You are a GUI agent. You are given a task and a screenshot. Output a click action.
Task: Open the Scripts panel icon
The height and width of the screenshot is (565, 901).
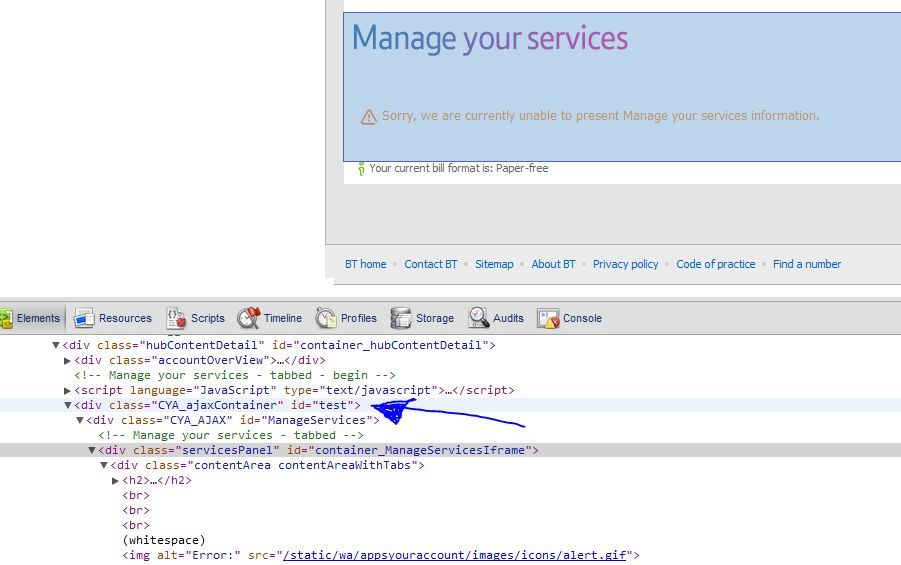(176, 318)
